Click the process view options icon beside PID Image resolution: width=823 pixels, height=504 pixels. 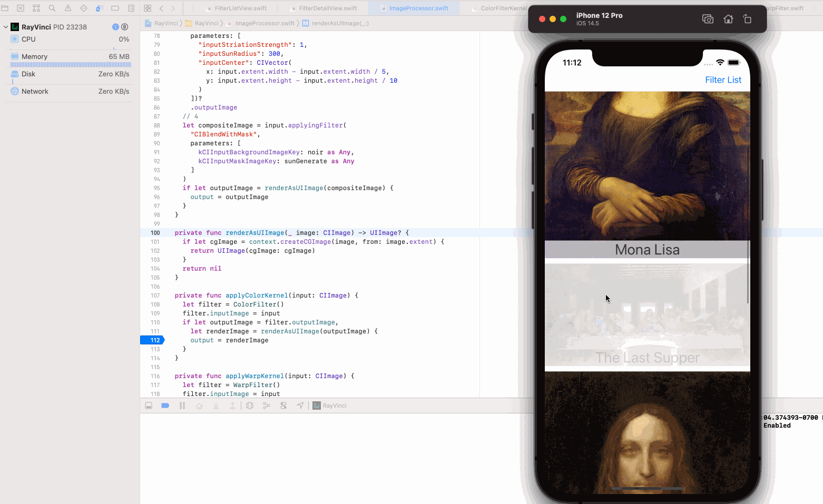pyautogui.click(x=125, y=27)
